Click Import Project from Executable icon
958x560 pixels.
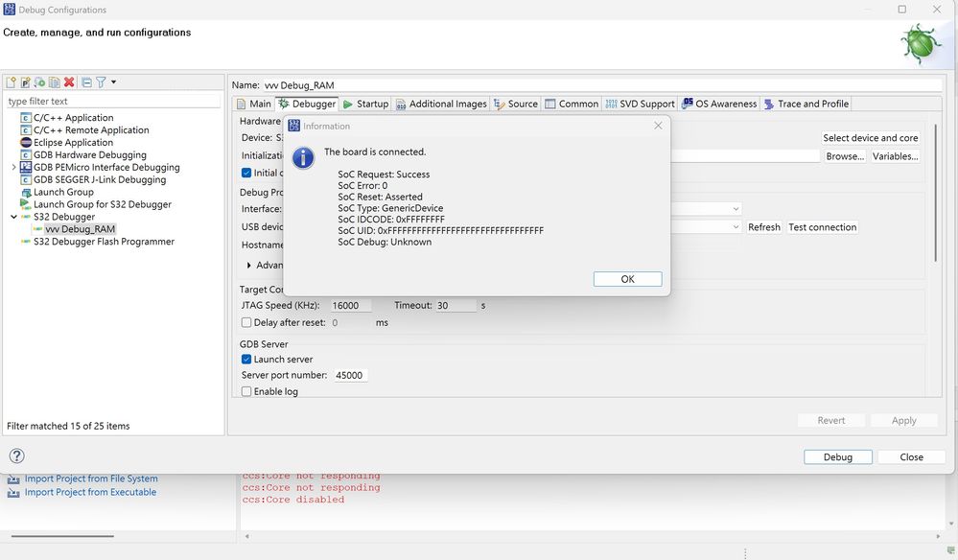(13, 493)
